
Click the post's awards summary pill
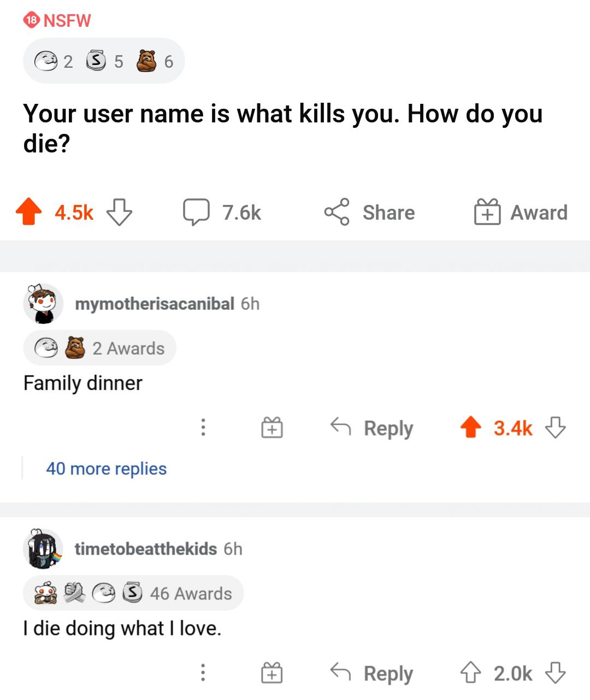tap(104, 61)
